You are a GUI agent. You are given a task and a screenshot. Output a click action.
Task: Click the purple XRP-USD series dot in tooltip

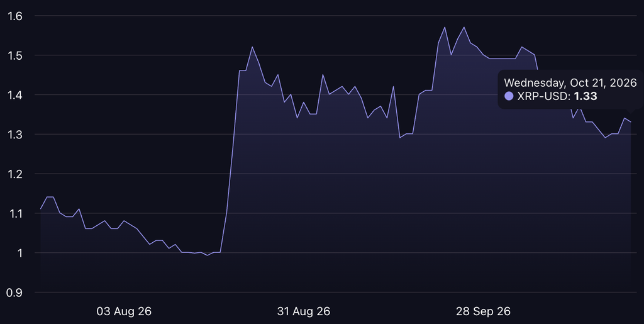pos(509,96)
